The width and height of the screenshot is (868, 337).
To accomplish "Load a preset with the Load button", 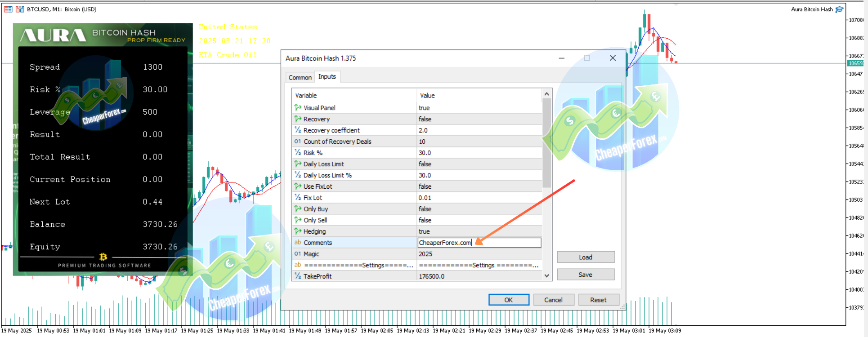I will coord(586,257).
